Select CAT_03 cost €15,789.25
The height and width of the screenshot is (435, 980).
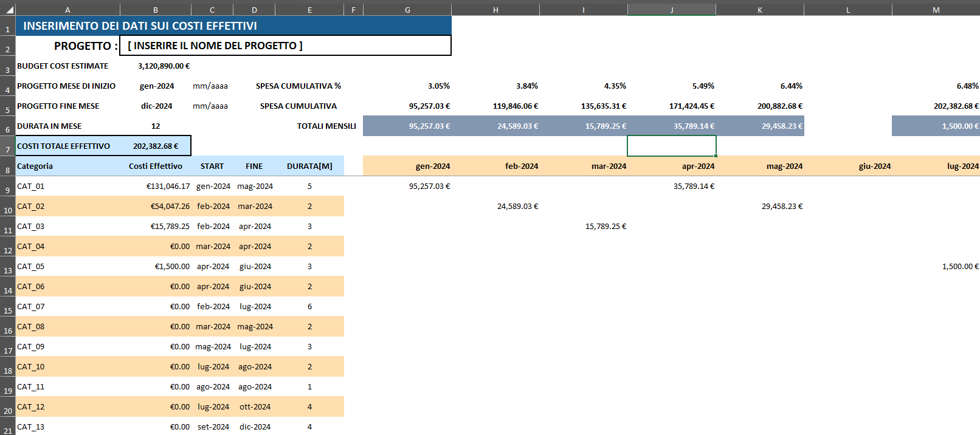pos(170,227)
